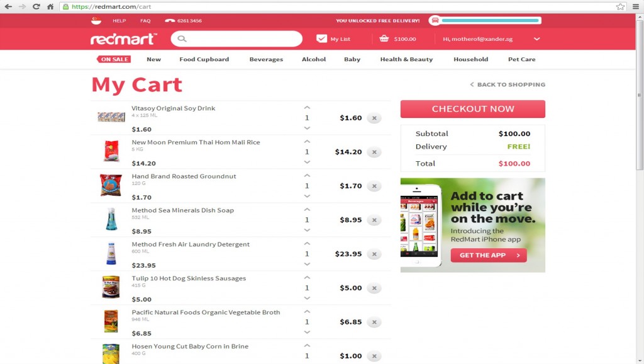Increase Pacific Vegetable Broth quantity

click(307, 312)
